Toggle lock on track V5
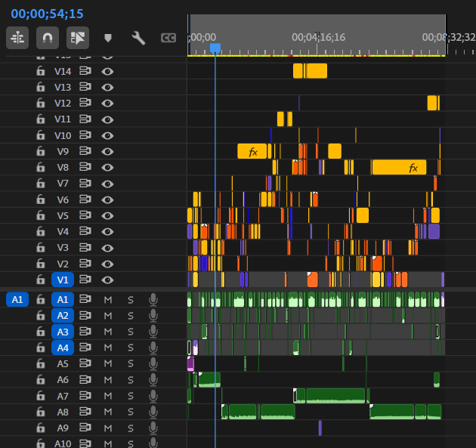This screenshot has height=448, width=476. coord(40,215)
